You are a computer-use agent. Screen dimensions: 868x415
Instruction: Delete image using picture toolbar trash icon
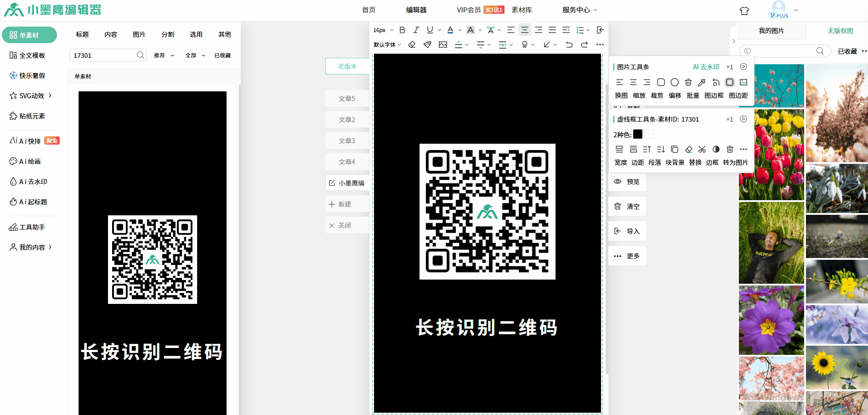pos(688,82)
